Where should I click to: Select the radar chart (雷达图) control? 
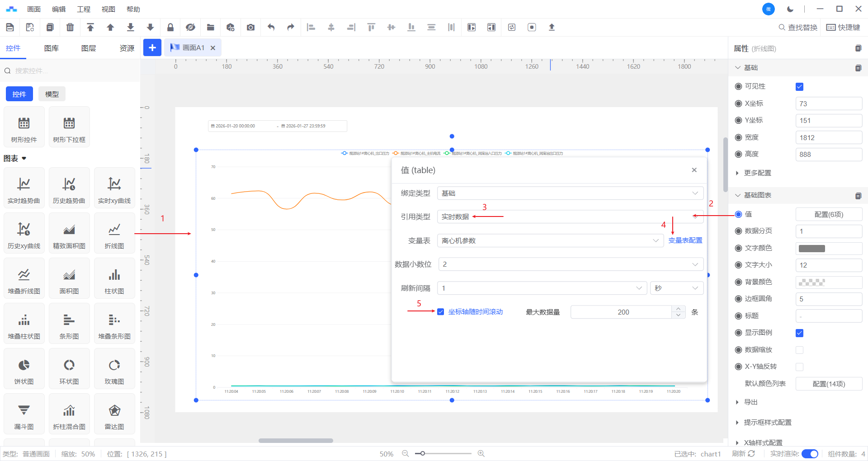pos(114,414)
